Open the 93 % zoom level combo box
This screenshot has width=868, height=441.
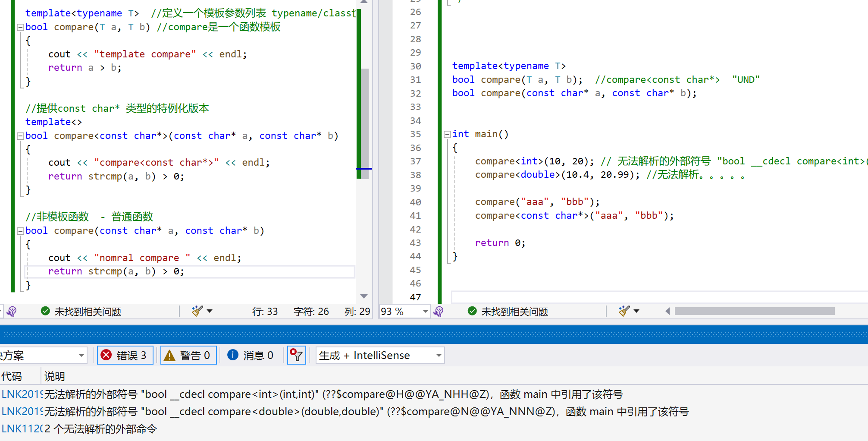tap(404, 312)
